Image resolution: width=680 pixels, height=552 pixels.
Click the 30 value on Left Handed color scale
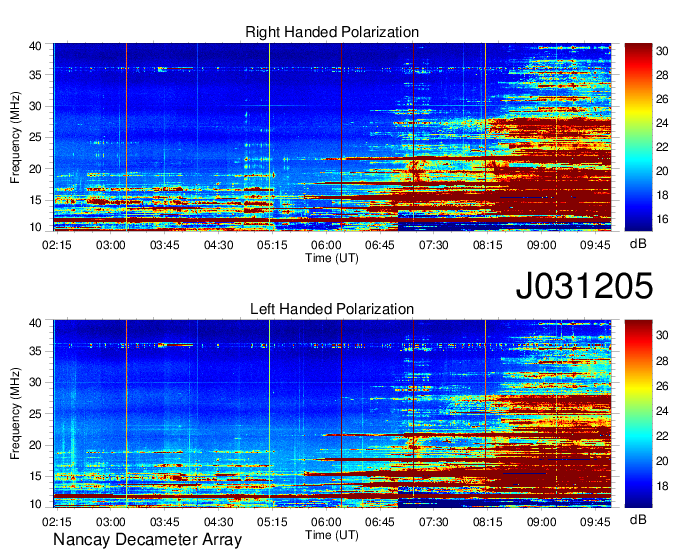click(662, 335)
